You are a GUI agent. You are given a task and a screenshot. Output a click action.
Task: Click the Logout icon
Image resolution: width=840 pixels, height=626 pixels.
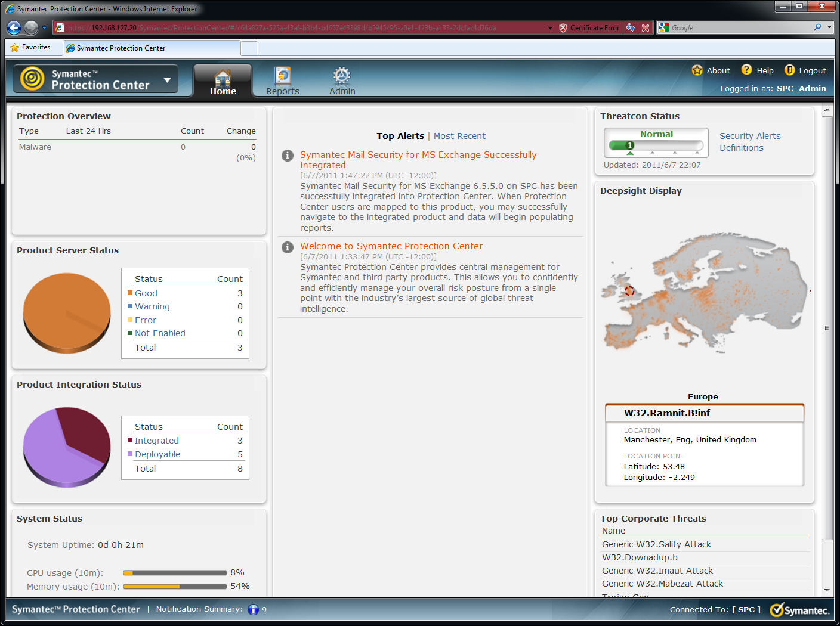click(789, 70)
